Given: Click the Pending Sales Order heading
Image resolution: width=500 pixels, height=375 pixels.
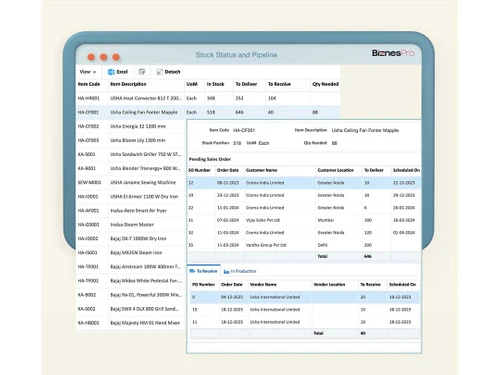Looking at the screenshot, I should tap(210, 159).
